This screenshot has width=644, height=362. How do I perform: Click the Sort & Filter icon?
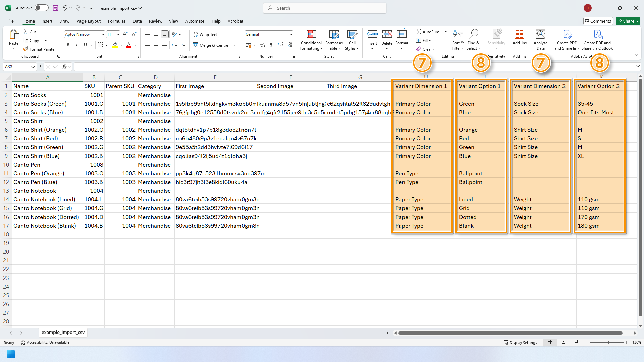click(x=458, y=35)
